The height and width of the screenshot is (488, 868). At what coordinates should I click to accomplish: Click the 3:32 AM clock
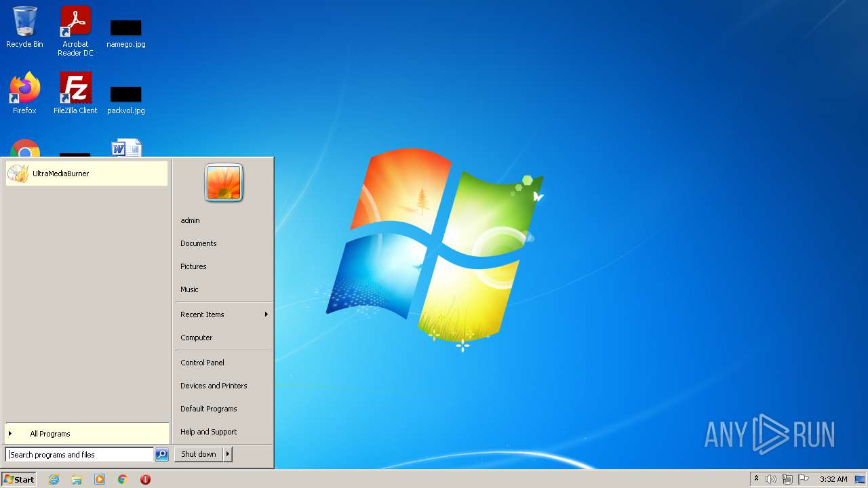coord(833,479)
